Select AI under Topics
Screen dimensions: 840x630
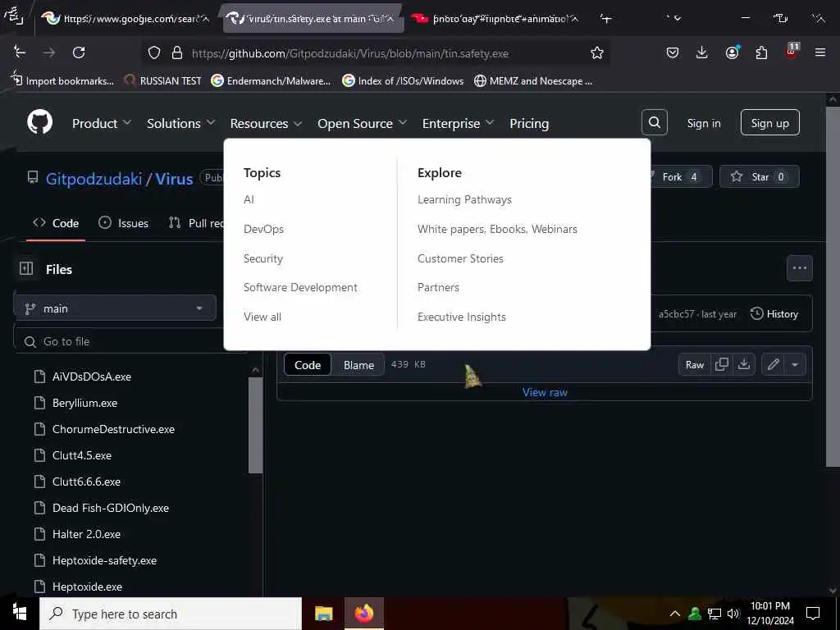[x=249, y=199]
